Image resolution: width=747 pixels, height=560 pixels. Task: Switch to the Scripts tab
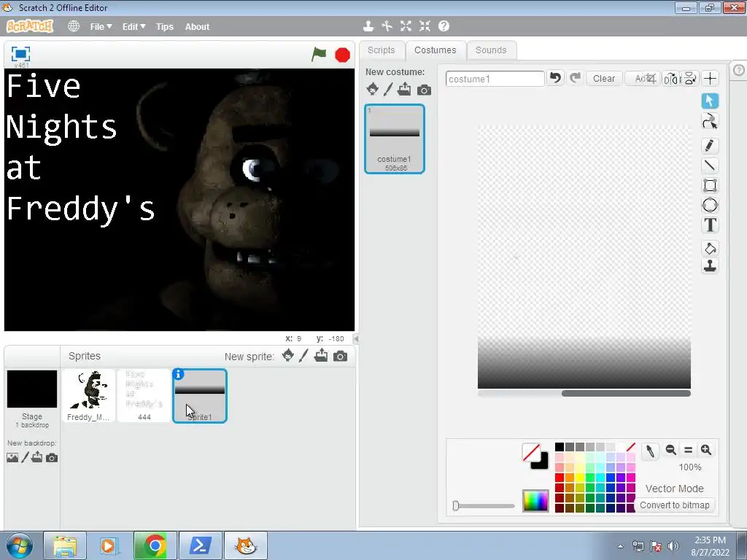point(381,50)
